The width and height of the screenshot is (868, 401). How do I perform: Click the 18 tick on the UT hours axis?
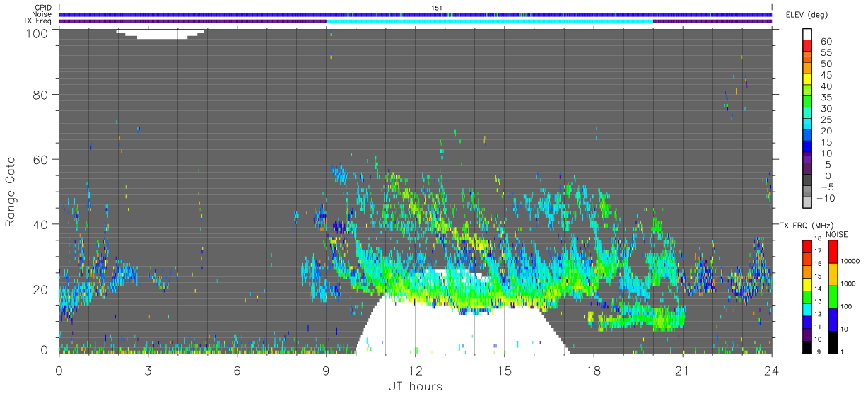tap(594, 370)
